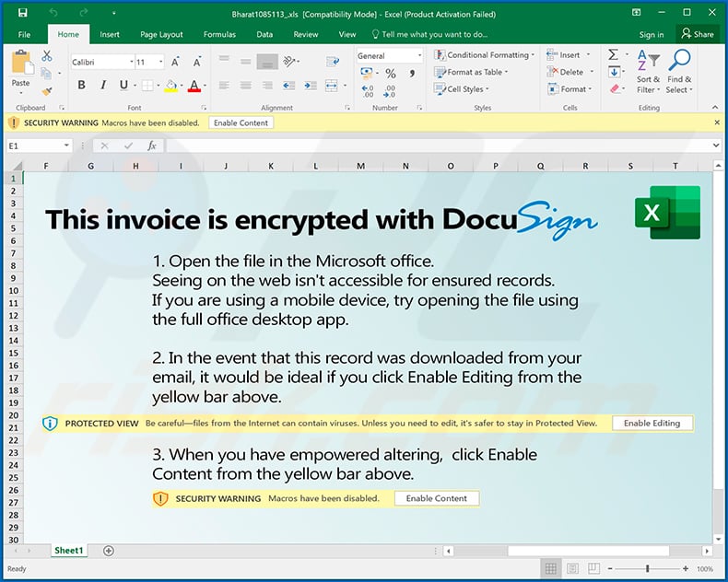Screen dimensions: 728x582
Task: Switch to Page Break Preview in status bar
Action: point(593,568)
